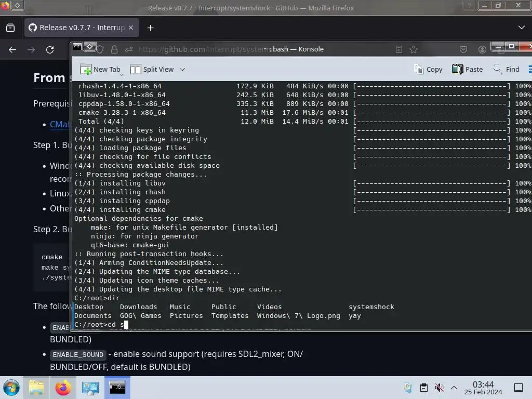Click '(4/4) installing cmake' terminal line
The height and width of the screenshot is (399, 532).
(x=120, y=210)
